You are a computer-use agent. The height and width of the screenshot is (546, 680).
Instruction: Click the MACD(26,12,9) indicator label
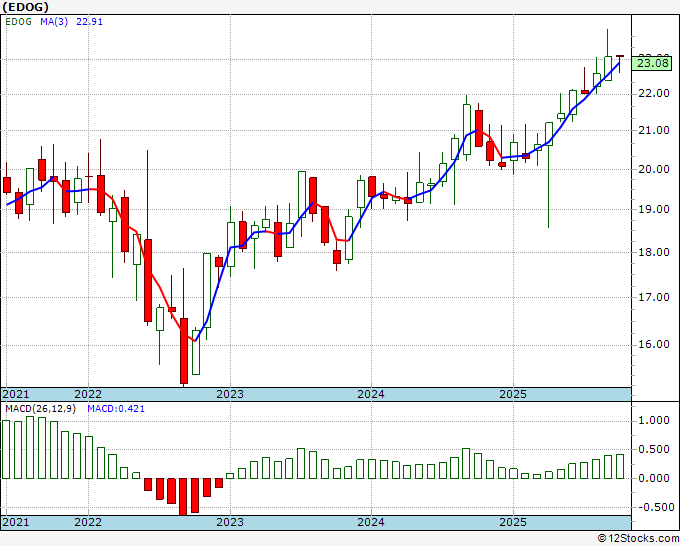point(40,409)
